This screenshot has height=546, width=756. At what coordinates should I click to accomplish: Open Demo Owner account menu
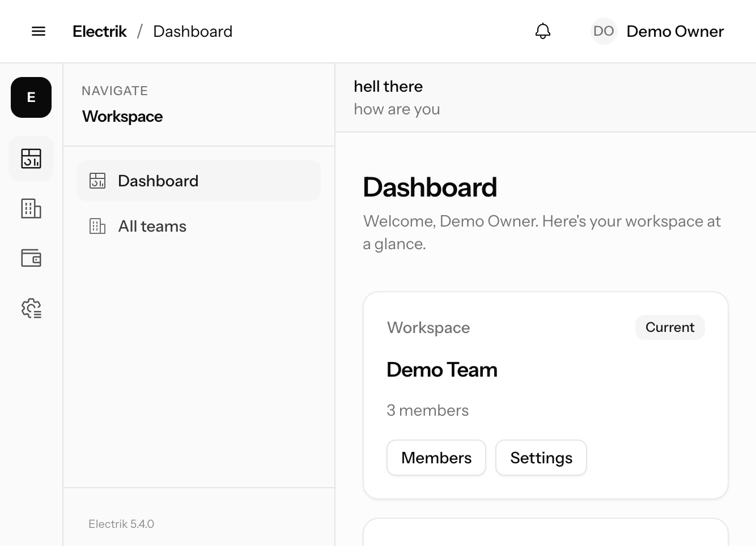658,31
